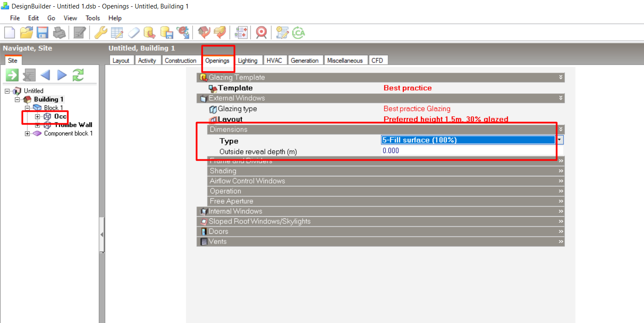Click the green go-to arrow in Navigator
Screen dimensions: 644x323
pos(12,75)
